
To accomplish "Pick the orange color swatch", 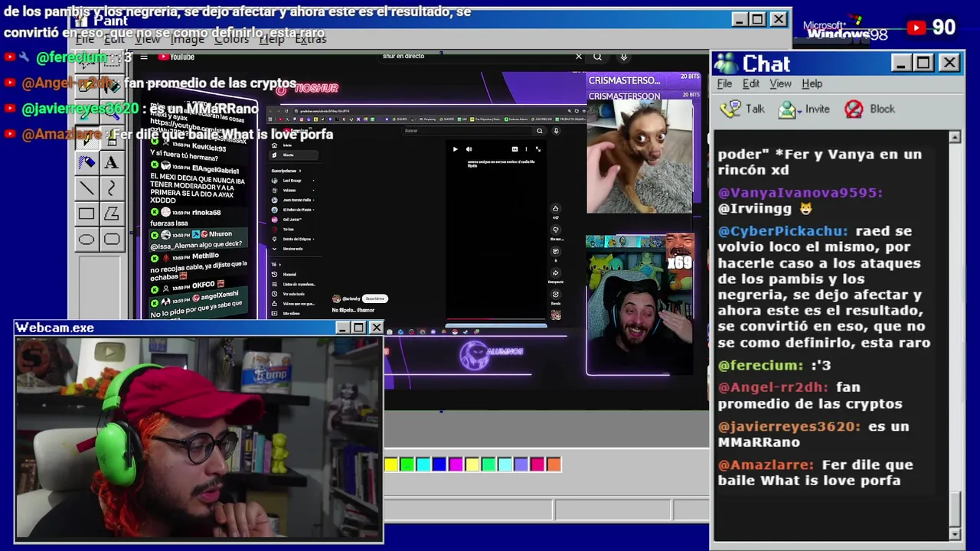I will (554, 465).
